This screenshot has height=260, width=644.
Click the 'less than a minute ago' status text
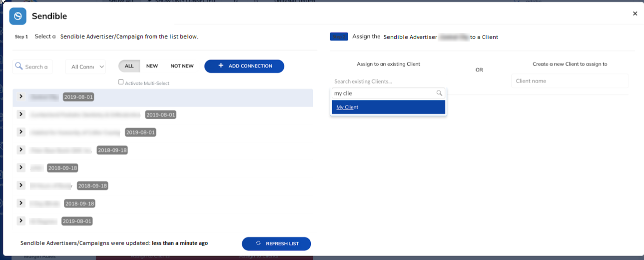(x=180, y=243)
